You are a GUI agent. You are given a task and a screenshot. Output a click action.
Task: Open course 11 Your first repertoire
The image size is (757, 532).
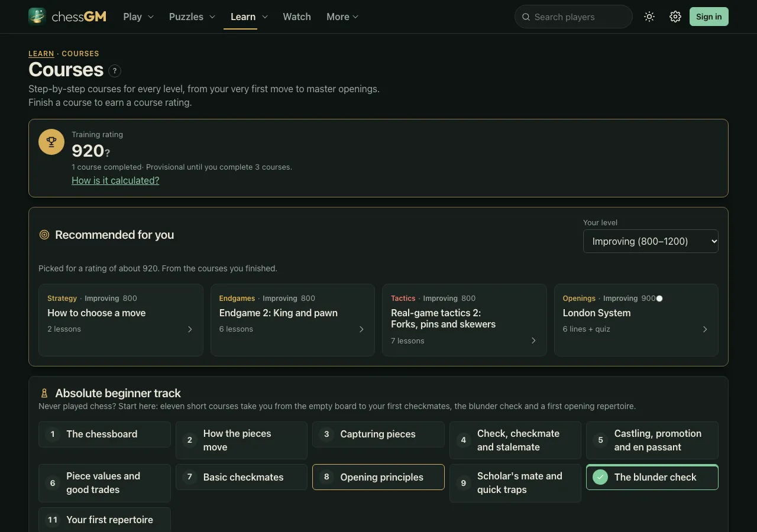(105, 520)
